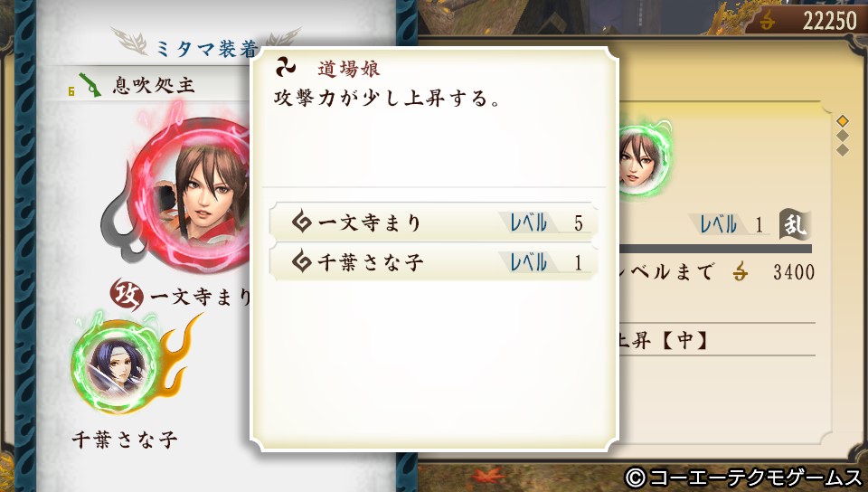This screenshot has width=868, height=492.
Task: Click the 乱 style badge icon
Action: pyautogui.click(x=795, y=224)
